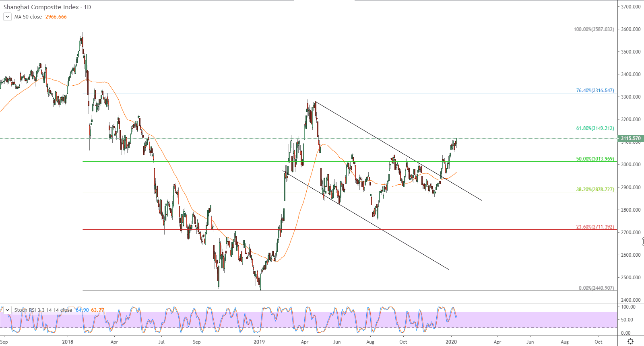Click the 100.00 Stoch RSI axis label
Image resolution: width=644 pixels, height=346 pixels.
(629, 307)
